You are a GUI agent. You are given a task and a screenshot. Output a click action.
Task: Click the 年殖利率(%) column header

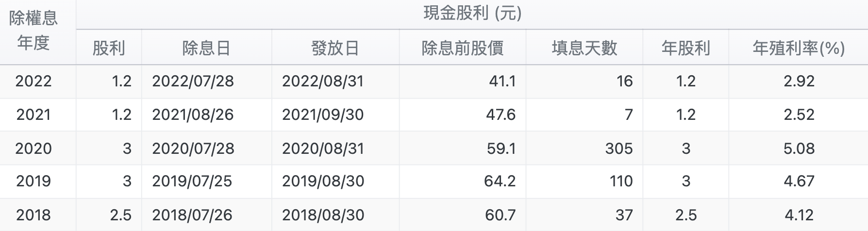(x=799, y=48)
